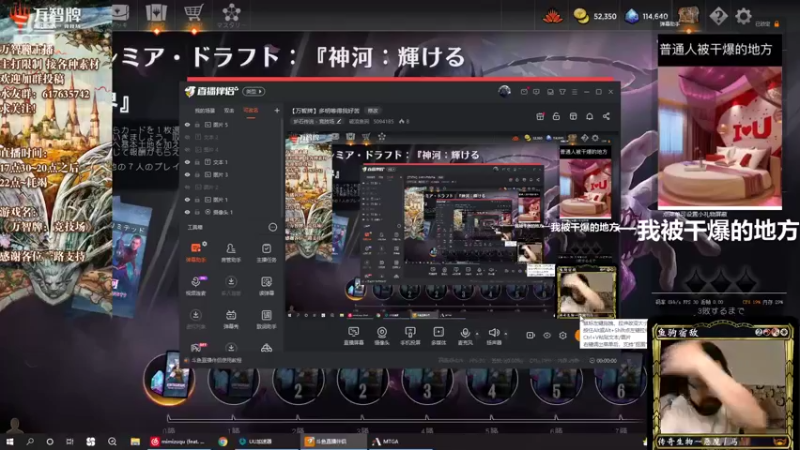Screen dimensions: 800x450
Task: Click the record video icon in bottom bar
Action: (x=531, y=335)
